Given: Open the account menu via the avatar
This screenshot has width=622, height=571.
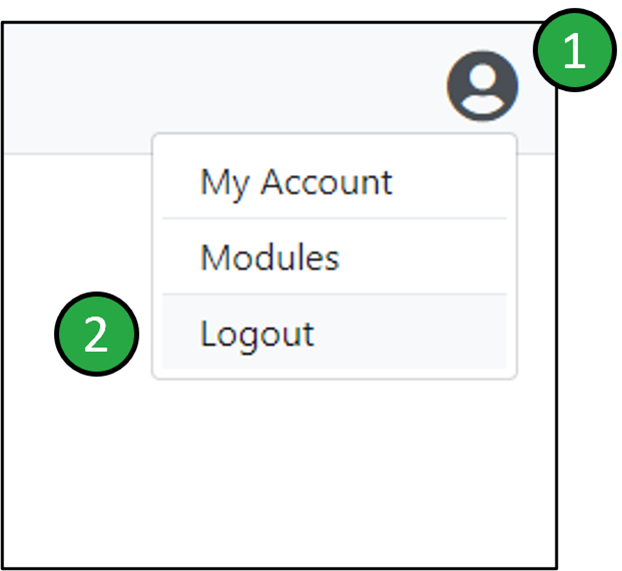Looking at the screenshot, I should (482, 86).
